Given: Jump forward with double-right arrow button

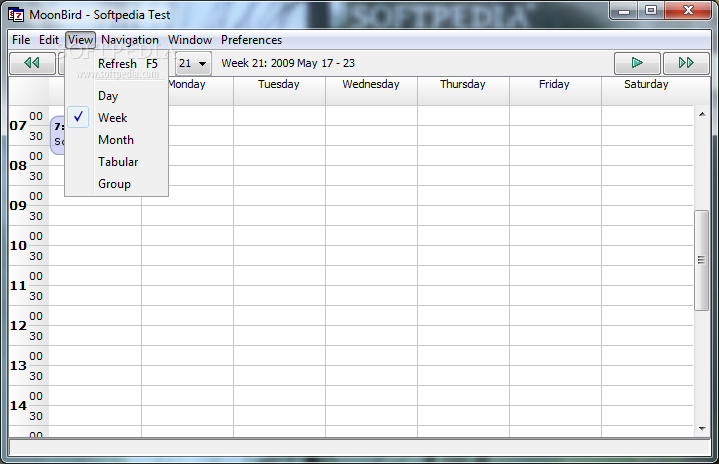Looking at the screenshot, I should coord(686,63).
